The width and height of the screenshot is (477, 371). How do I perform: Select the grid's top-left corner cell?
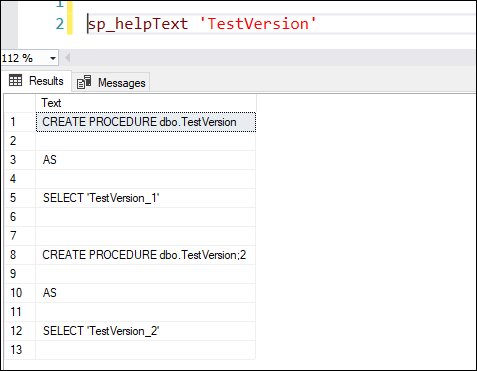point(20,103)
